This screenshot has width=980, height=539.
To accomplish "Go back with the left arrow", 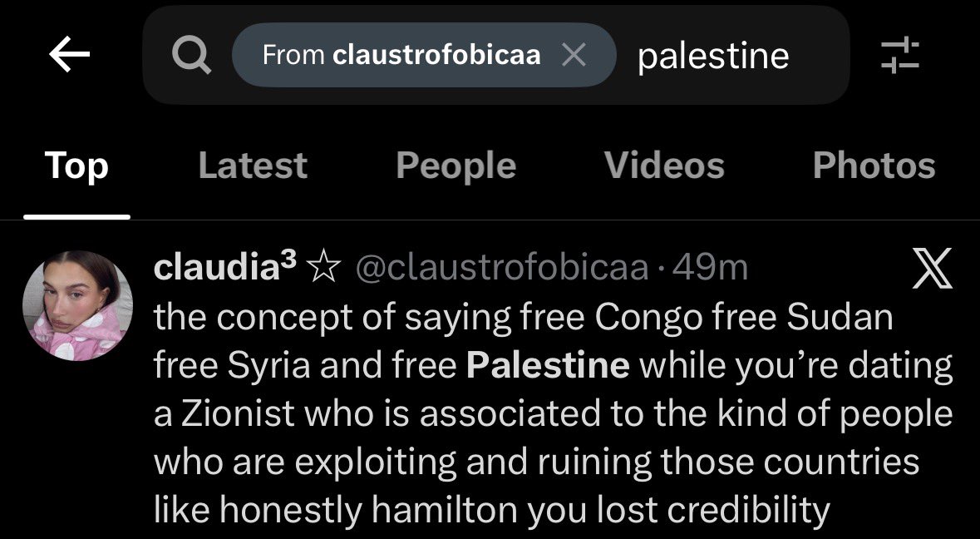I will coord(69,54).
